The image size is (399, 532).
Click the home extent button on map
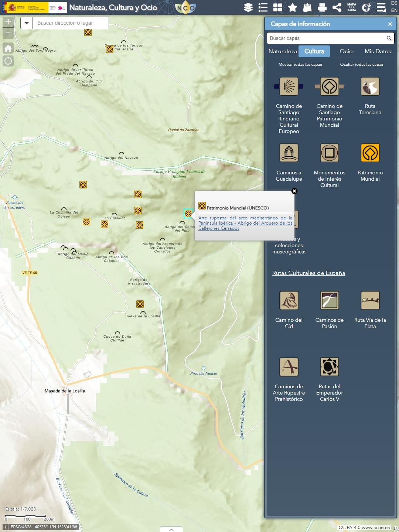click(x=8, y=48)
